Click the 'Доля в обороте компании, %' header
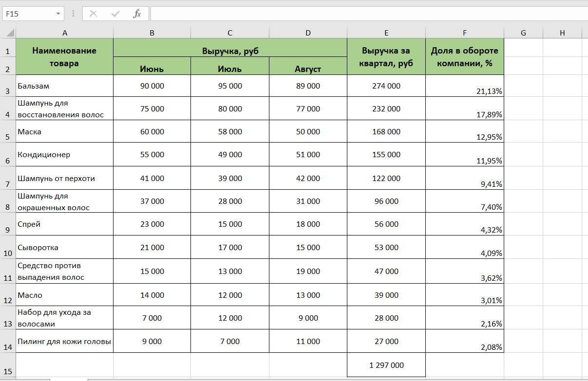Screen dimensions: 588x381 coord(465,57)
